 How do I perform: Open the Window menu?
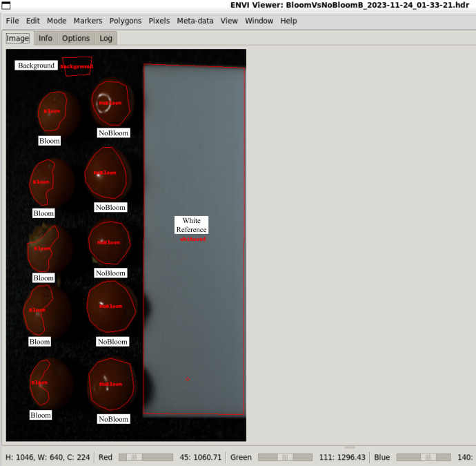259,21
